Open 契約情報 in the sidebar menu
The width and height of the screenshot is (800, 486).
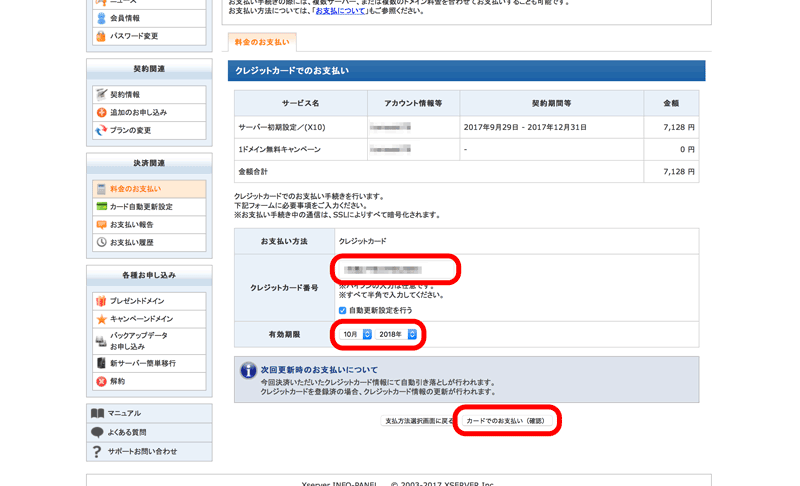point(149,94)
